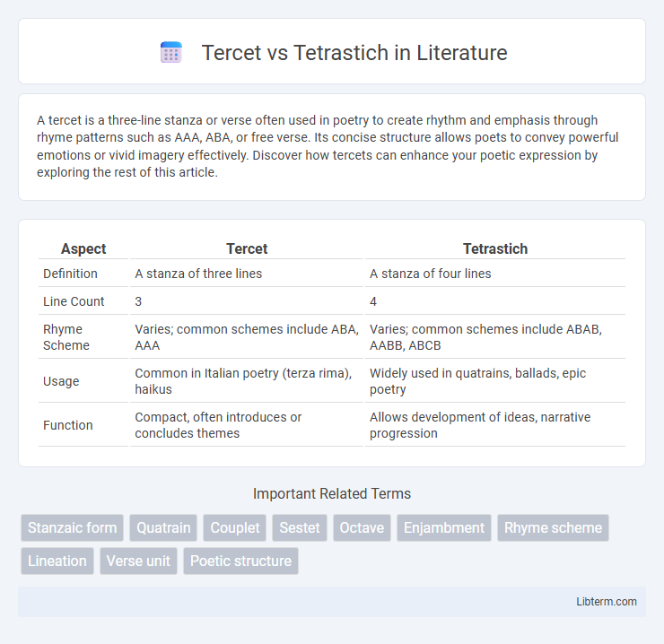Select the Function row label

(68, 425)
